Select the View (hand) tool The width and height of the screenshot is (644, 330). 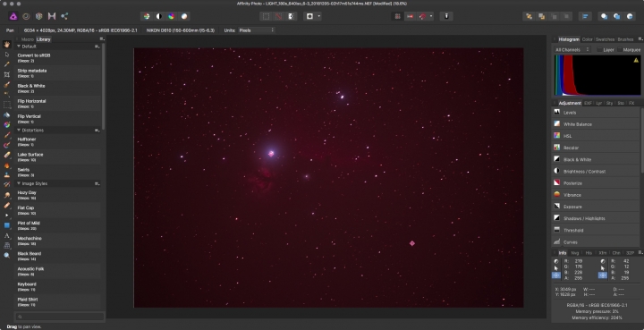click(7, 45)
